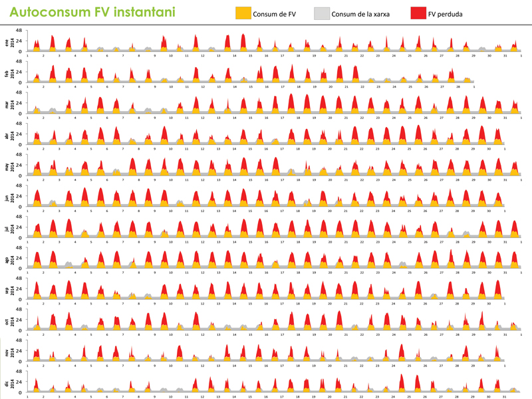The image size is (532, 399).
Task: Select the 'Consum de FV' legend label
Action: [275, 13]
